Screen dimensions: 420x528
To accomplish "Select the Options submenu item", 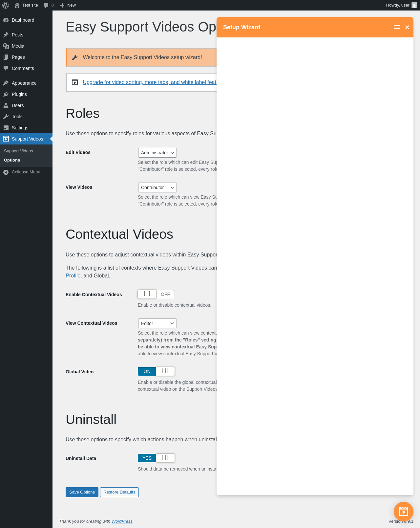I will pos(12,160).
